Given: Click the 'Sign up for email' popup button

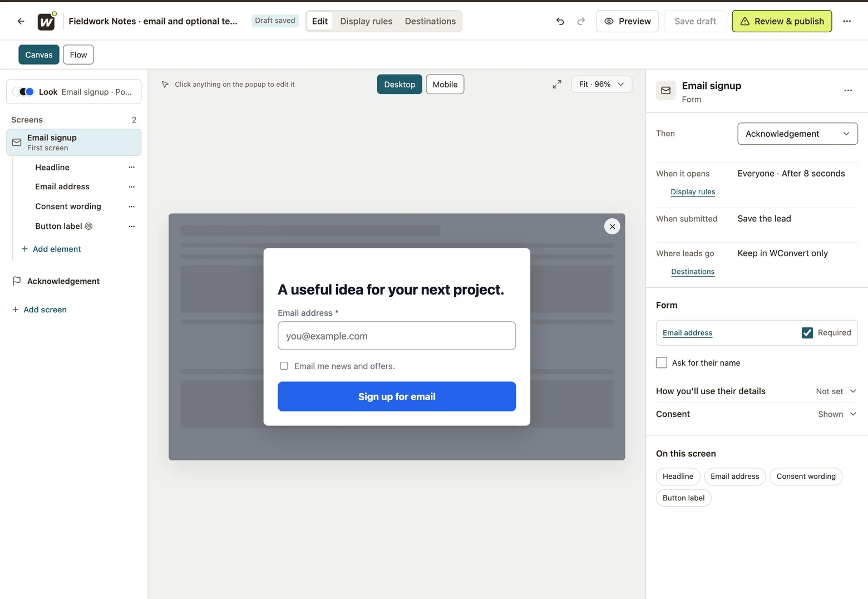Looking at the screenshot, I should tap(397, 396).
